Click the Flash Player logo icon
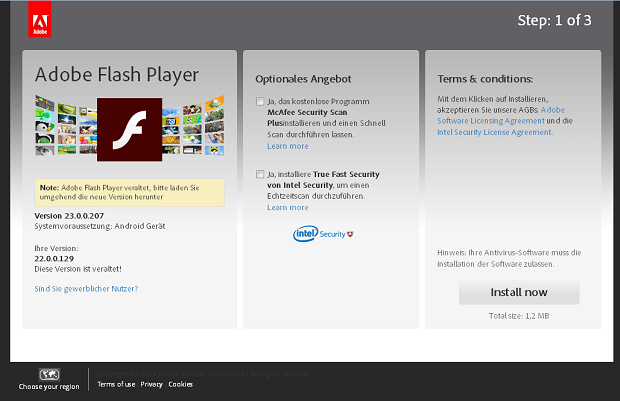Image resolution: width=620 pixels, height=401 pixels. (129, 129)
